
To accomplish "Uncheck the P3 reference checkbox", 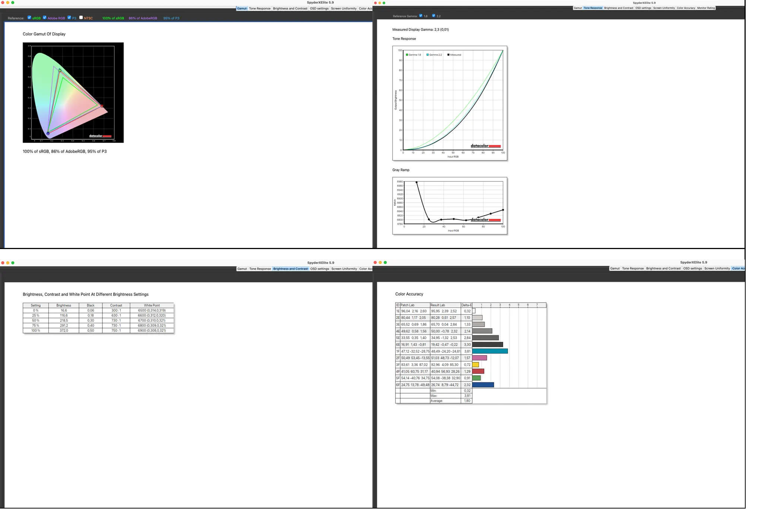I will coord(69,17).
